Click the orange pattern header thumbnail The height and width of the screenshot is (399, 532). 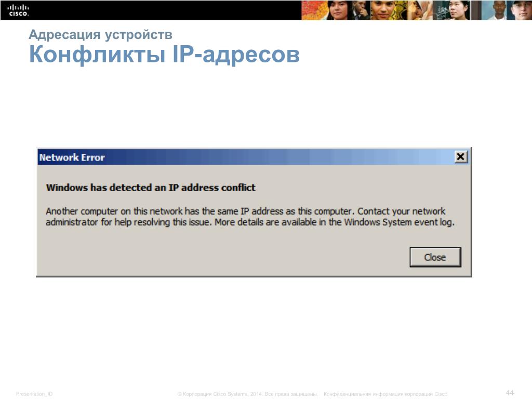pos(314,10)
